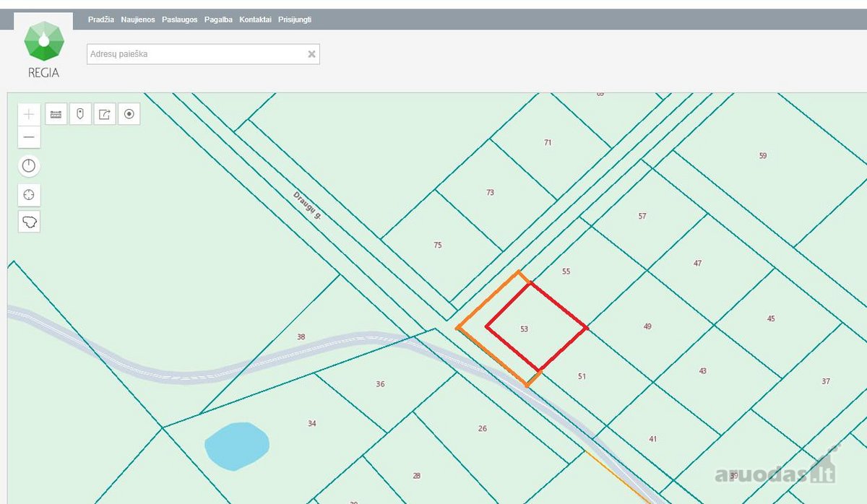Clear the address search with the X

point(311,53)
